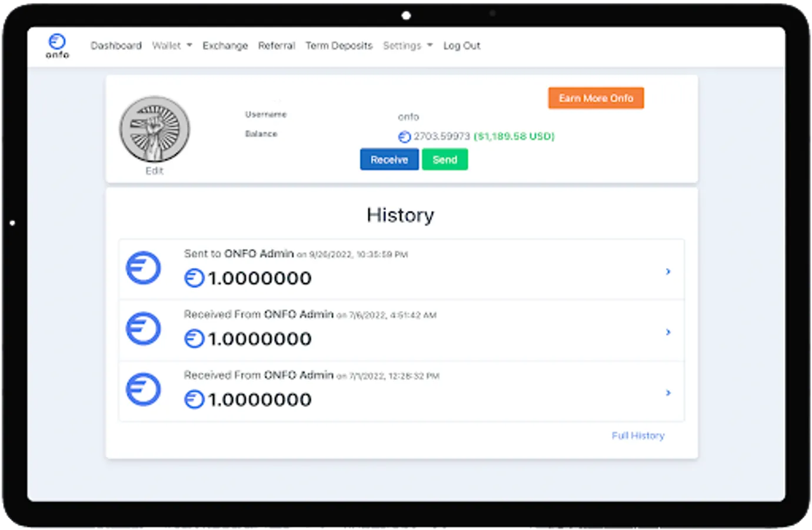Image resolution: width=812 pixels, height=530 pixels.
Task: Click the large coin icon of Sent to ONFO Admin row
Action: [143, 268]
